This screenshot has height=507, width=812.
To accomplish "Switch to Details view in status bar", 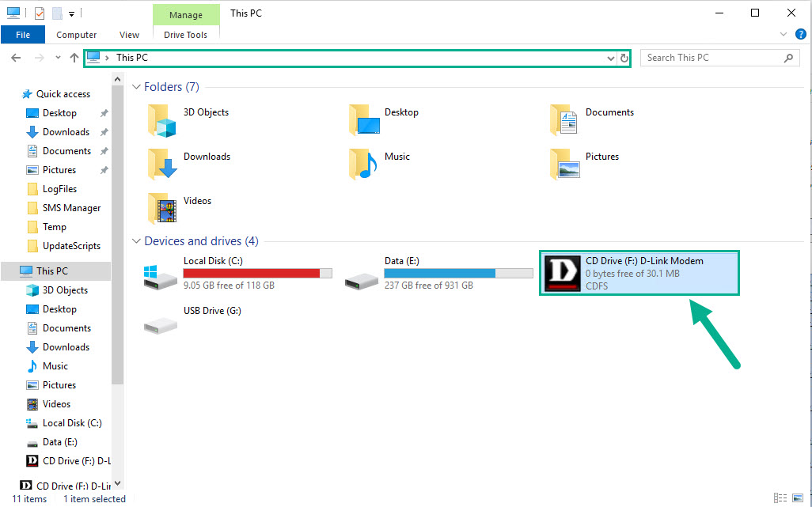I will click(780, 498).
